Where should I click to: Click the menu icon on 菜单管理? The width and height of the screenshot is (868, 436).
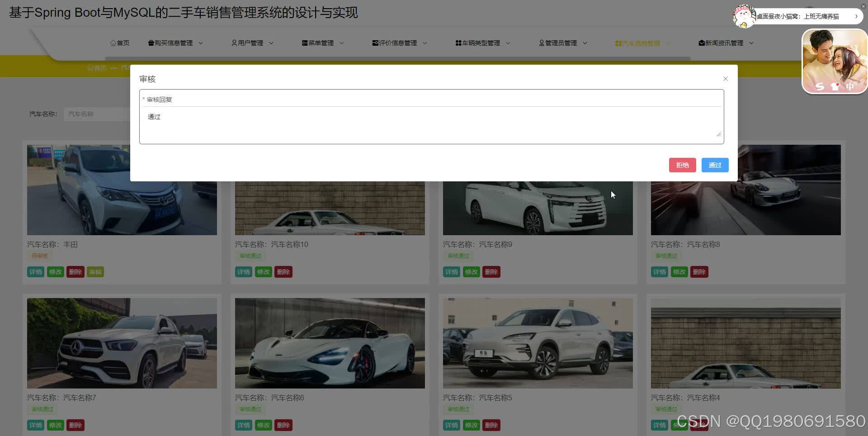coord(304,43)
